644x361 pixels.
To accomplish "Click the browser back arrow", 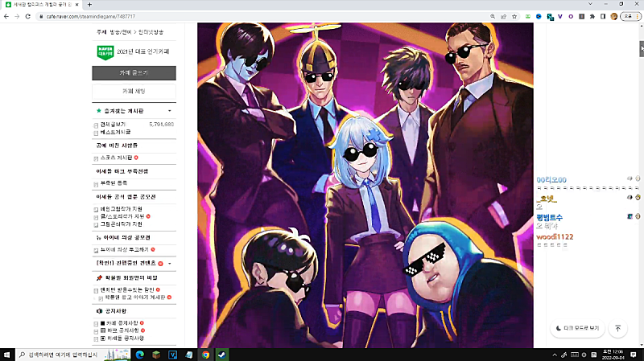I will (6, 16).
